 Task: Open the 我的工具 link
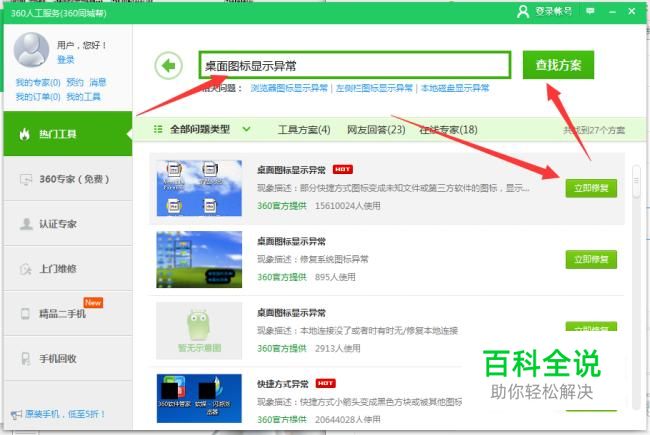83,97
